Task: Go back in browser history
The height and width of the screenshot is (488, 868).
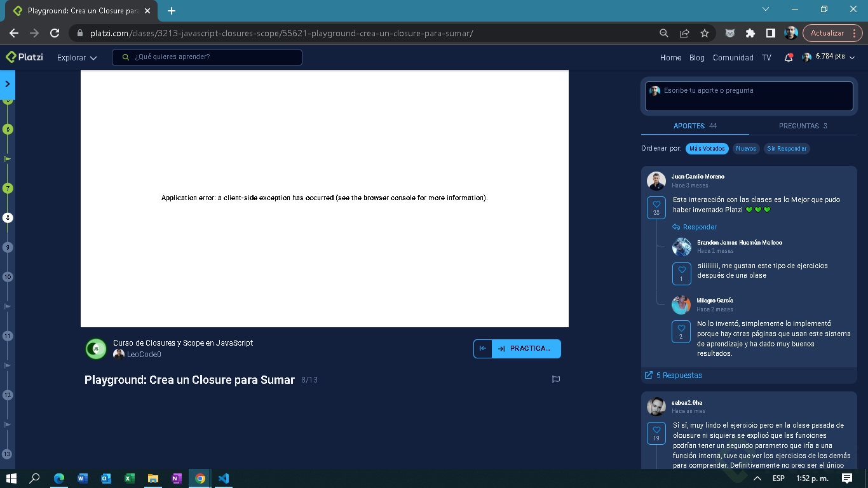Action: coord(14,33)
